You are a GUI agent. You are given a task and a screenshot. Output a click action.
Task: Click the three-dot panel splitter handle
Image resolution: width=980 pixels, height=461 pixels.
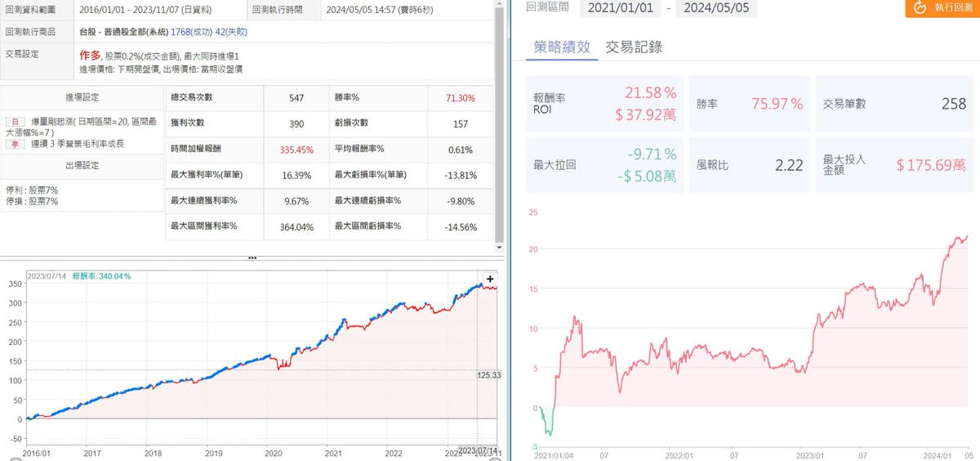(x=252, y=257)
